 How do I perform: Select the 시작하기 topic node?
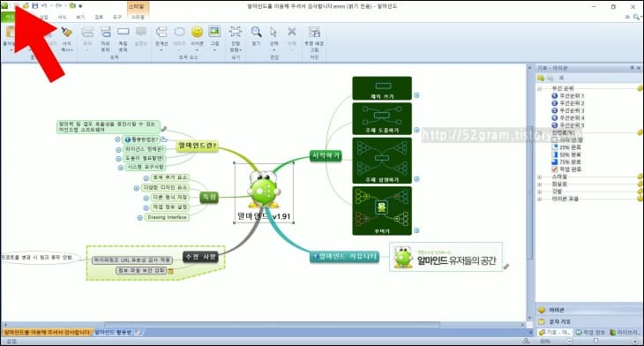[326, 155]
